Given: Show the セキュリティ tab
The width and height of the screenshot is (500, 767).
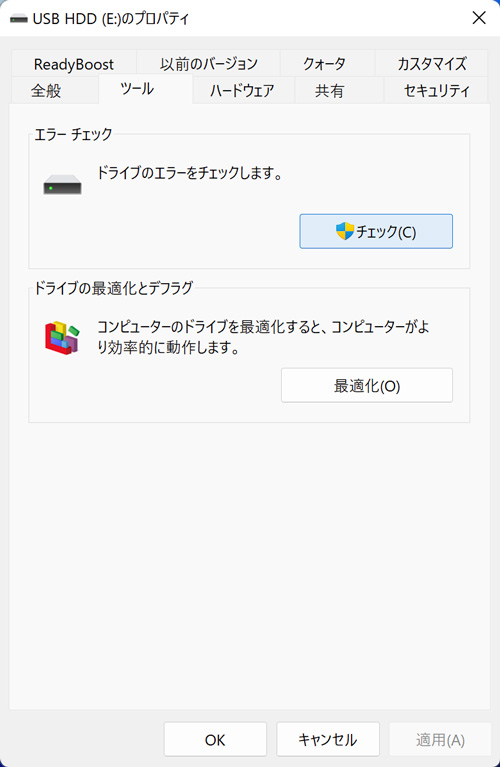Looking at the screenshot, I should (x=436, y=90).
